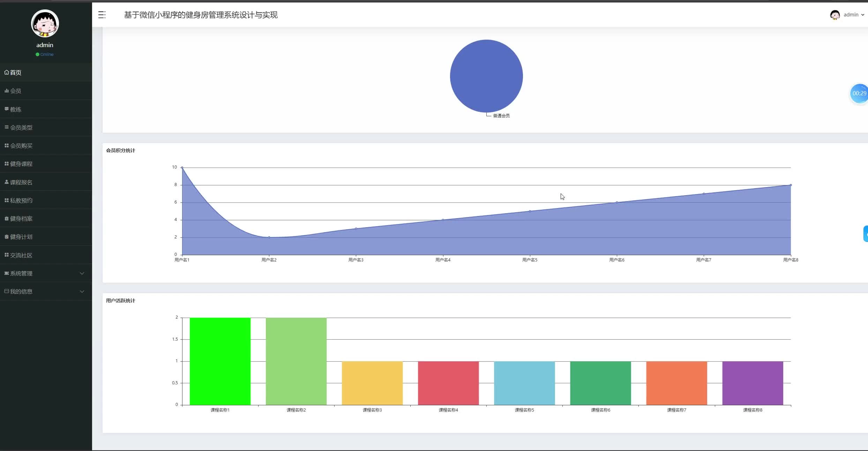Screen dimensions: 868x451
Task: Click the chat icon beside 教练
Action: coord(6,109)
